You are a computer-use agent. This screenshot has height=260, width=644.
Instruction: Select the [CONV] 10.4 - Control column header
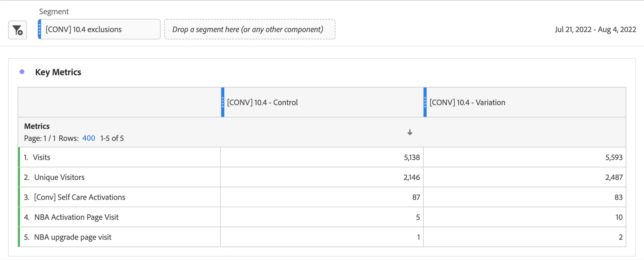coord(322,102)
